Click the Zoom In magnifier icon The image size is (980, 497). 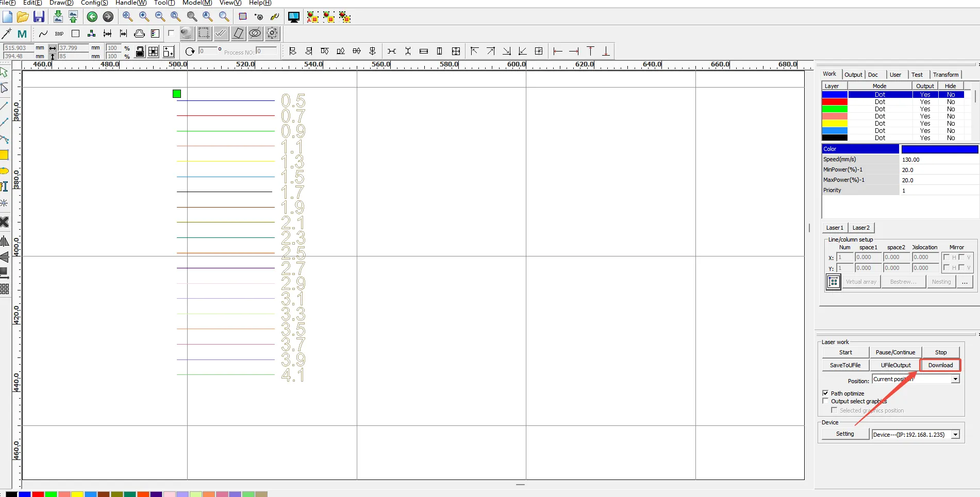(127, 17)
